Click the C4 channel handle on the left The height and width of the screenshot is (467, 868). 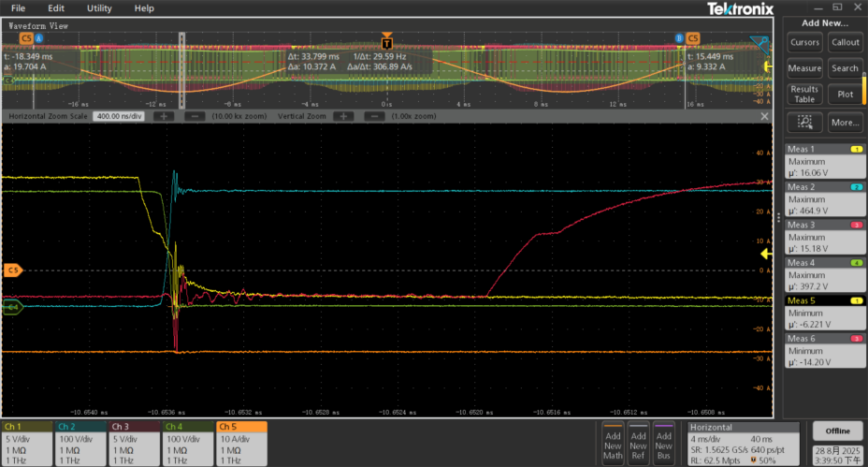(13, 307)
